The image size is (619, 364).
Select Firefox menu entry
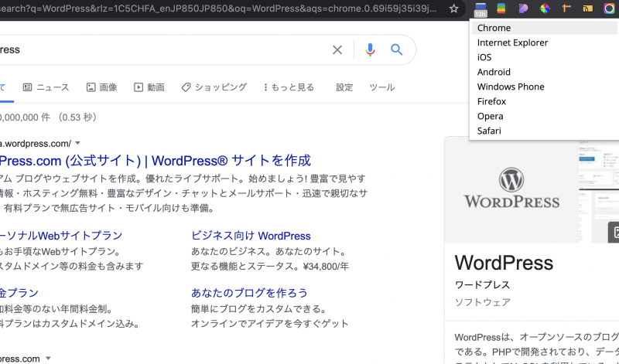(544, 101)
